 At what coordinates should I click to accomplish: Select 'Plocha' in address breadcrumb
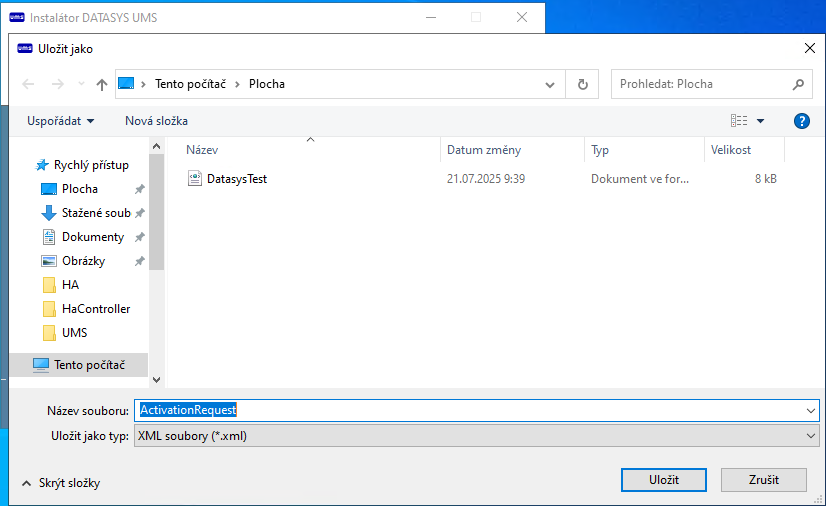tap(267, 84)
